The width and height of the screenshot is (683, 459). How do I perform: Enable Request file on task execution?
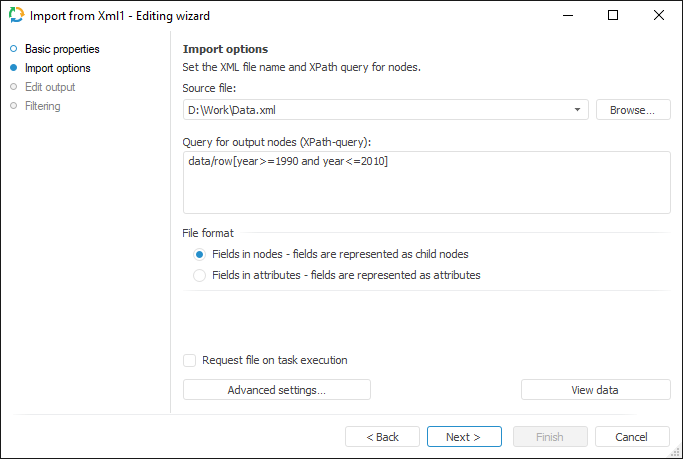coord(190,360)
